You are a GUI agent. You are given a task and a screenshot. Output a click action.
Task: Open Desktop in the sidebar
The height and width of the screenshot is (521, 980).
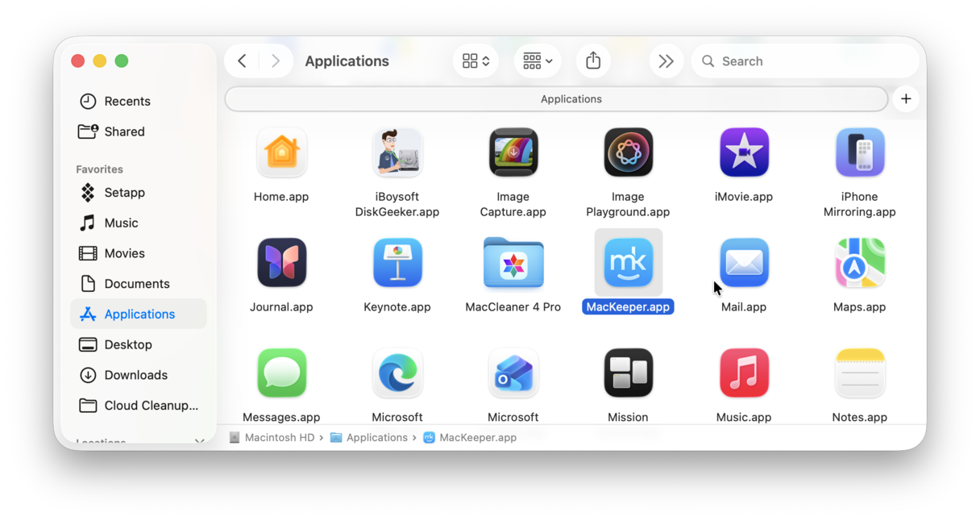coord(139,344)
